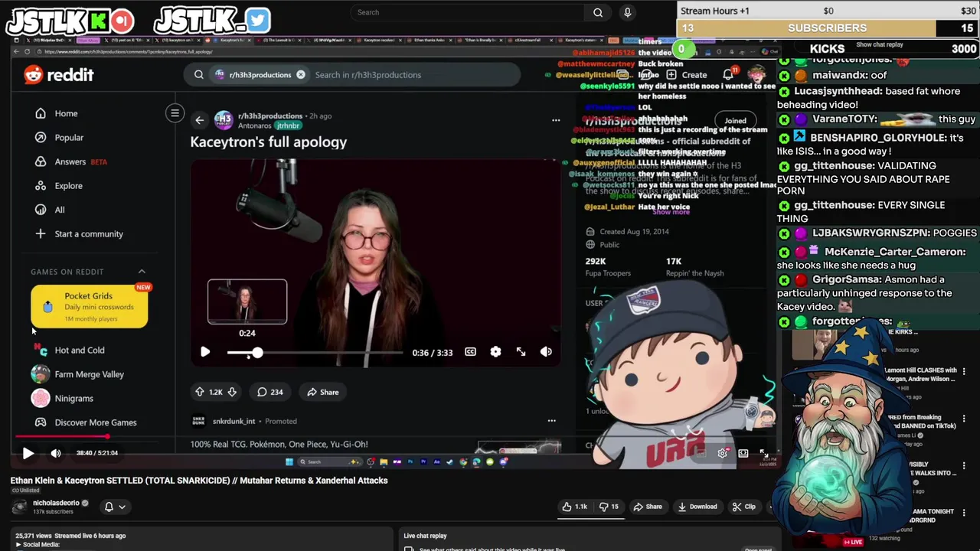
Task: Remove r/h3h3productions search filter chip
Action: coord(301,75)
